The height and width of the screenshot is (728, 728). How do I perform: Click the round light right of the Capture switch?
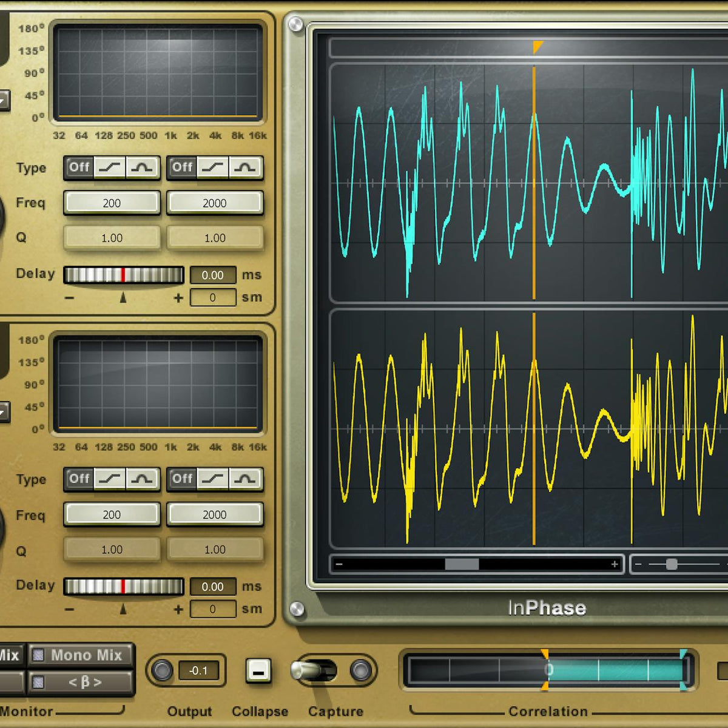(361, 670)
